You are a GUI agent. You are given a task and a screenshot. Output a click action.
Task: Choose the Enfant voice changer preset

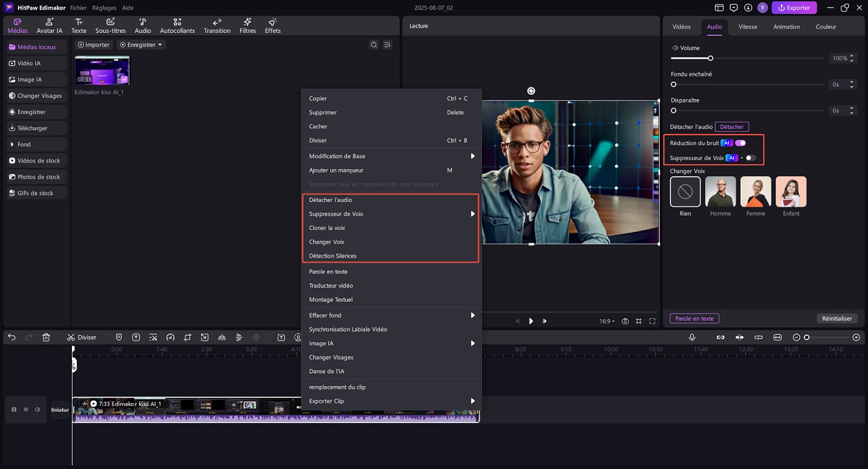[791, 191]
